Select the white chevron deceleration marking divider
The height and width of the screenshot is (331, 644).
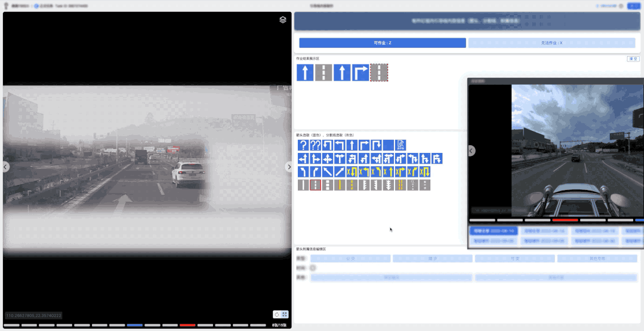388,185
